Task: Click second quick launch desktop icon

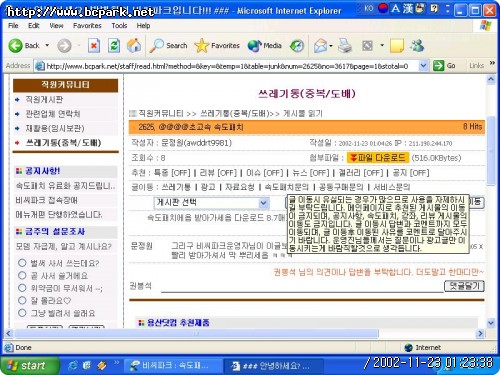Action: coord(87,366)
